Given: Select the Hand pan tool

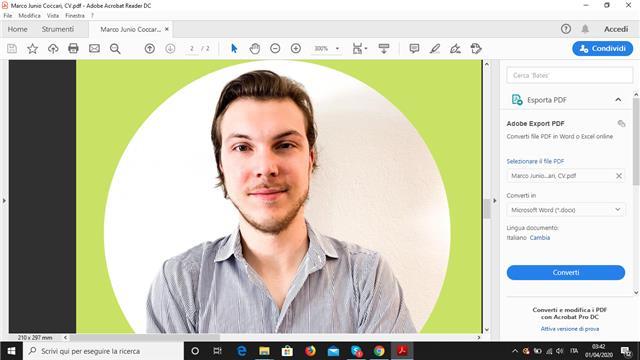Looking at the screenshot, I should click(255, 49).
